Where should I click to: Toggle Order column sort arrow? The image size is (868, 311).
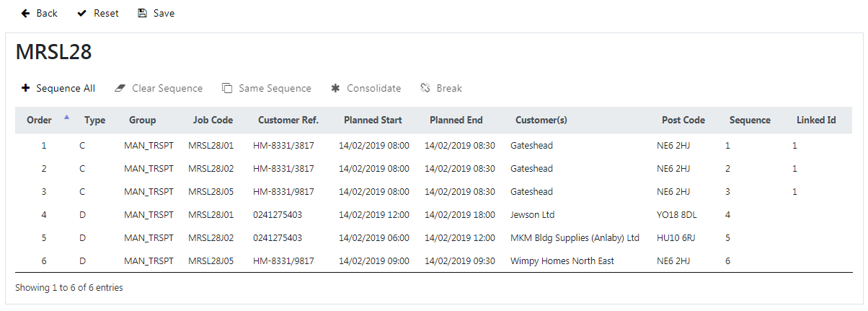pyautogui.click(x=67, y=116)
